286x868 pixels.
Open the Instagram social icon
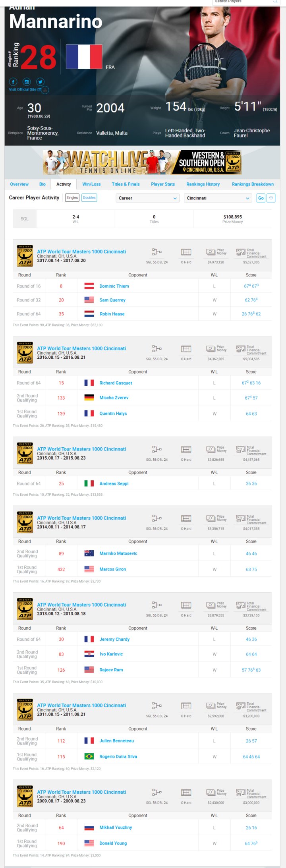(27, 82)
